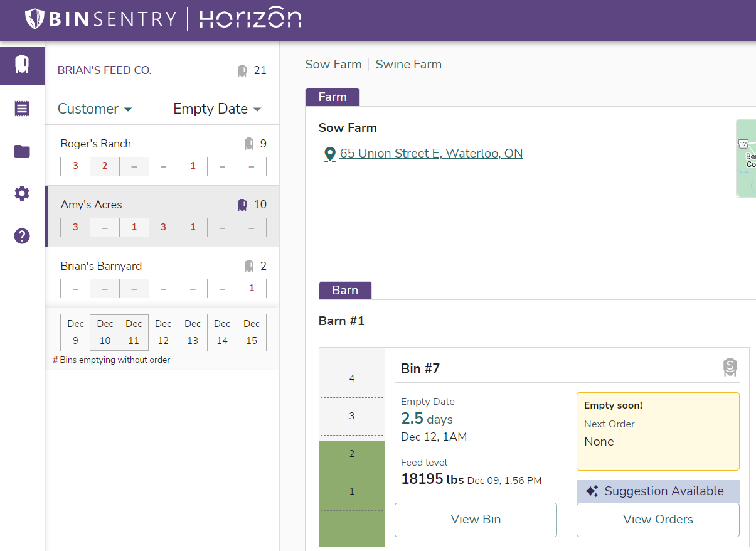
Task: Open settings gear in sidebar
Action: coord(22,193)
